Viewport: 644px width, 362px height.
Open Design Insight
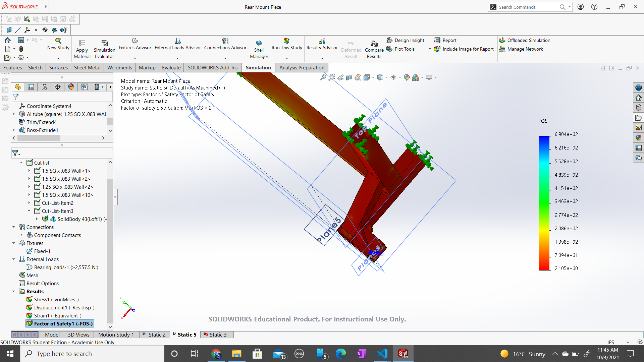(x=406, y=40)
